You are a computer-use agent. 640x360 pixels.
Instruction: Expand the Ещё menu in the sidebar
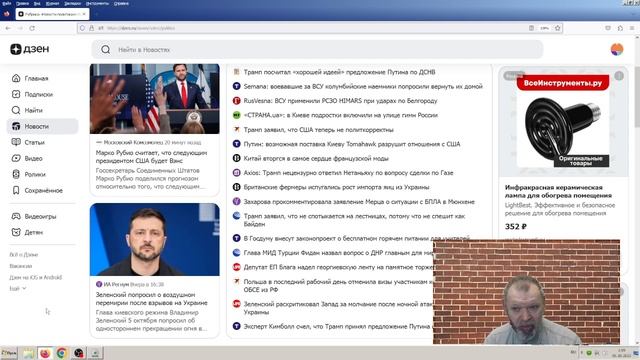18,289
